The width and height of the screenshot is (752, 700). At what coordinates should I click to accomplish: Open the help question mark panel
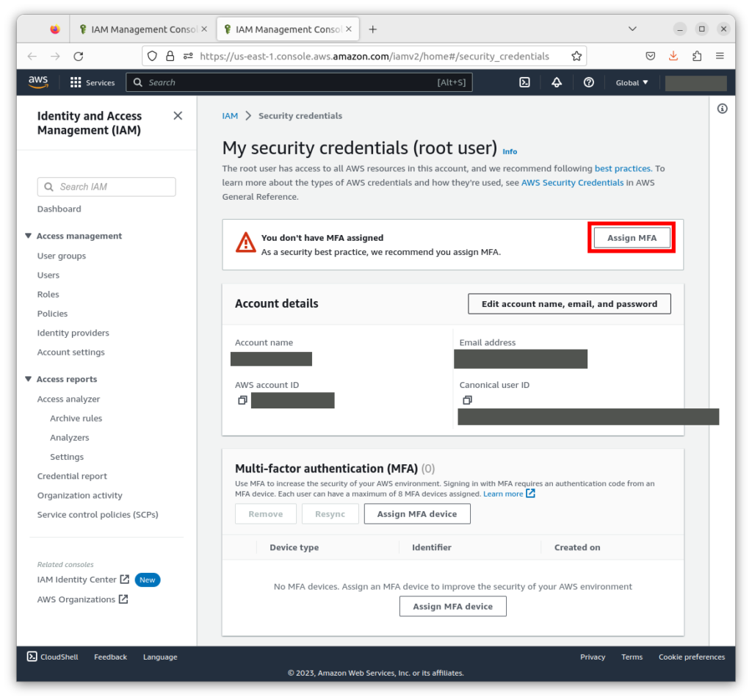coord(588,82)
